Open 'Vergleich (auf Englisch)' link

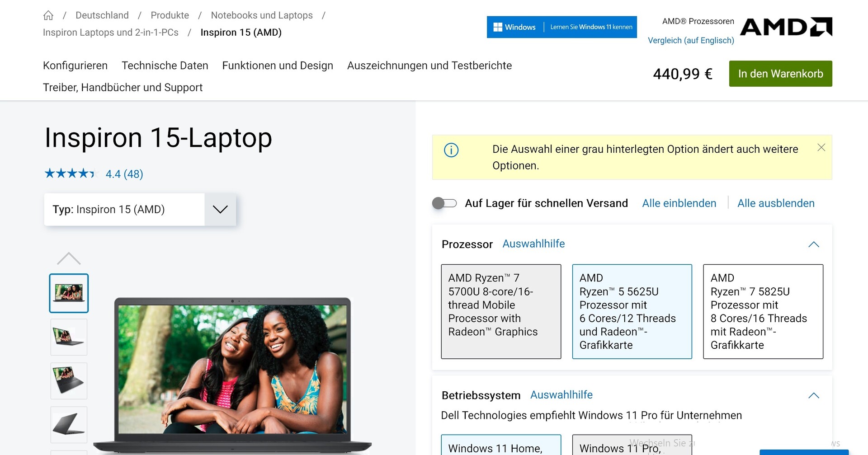(x=691, y=40)
